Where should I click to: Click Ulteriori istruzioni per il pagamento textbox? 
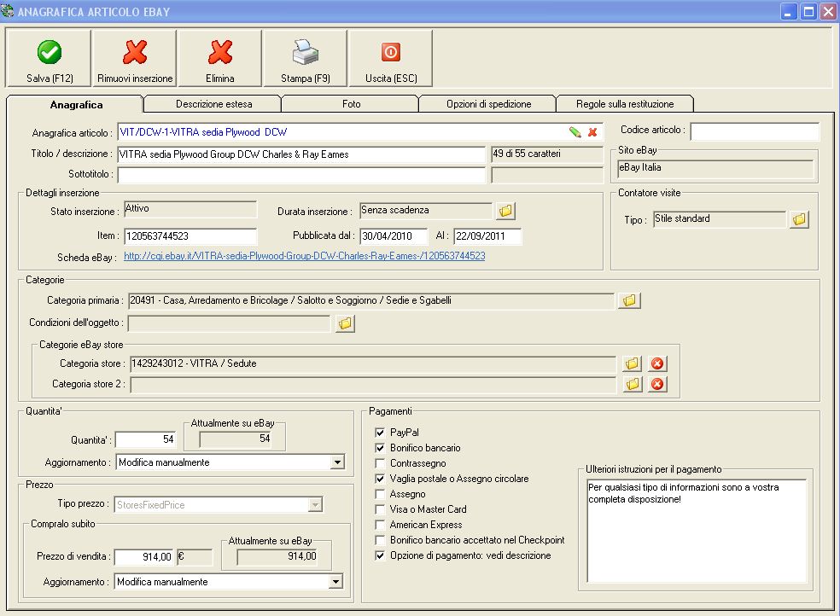click(x=697, y=531)
